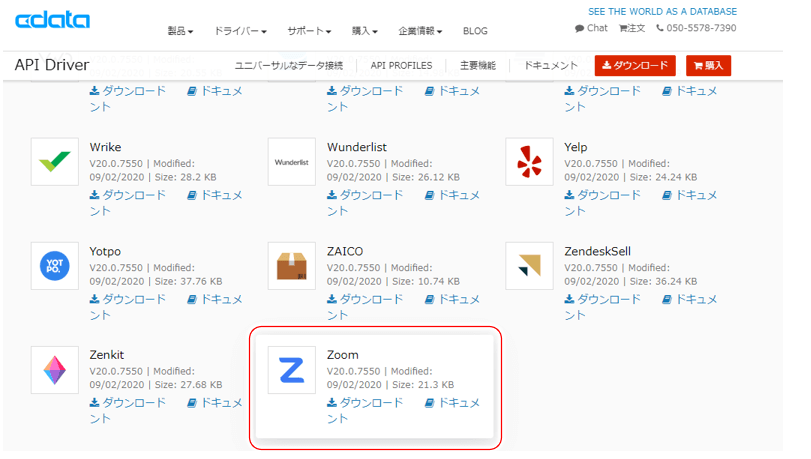Click the Size: 10.74 KB text
The height and width of the screenshot is (459, 811).
pos(426,282)
